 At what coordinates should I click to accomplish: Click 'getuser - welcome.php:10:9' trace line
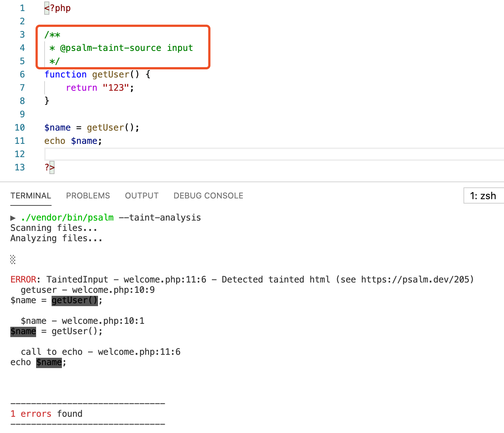tap(88, 290)
